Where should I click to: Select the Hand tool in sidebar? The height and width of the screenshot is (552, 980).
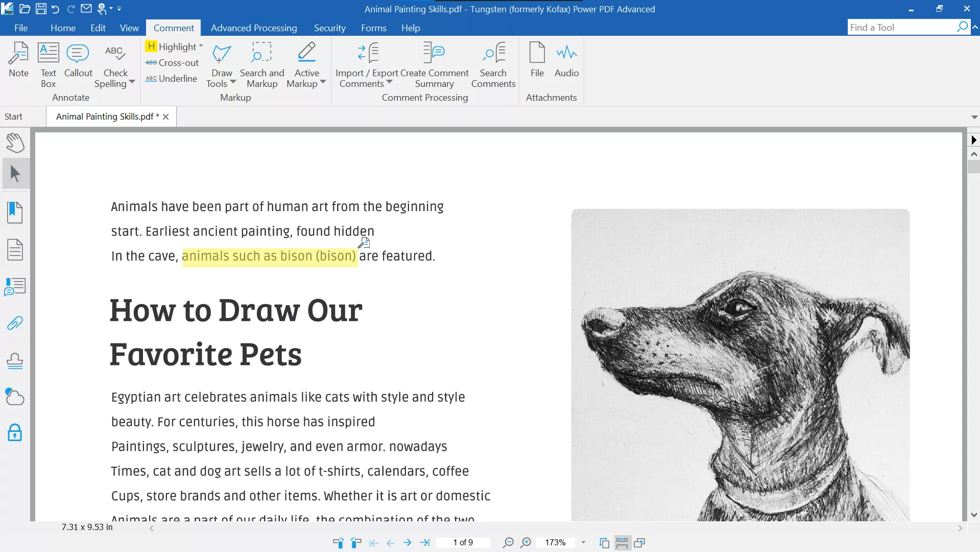[15, 143]
